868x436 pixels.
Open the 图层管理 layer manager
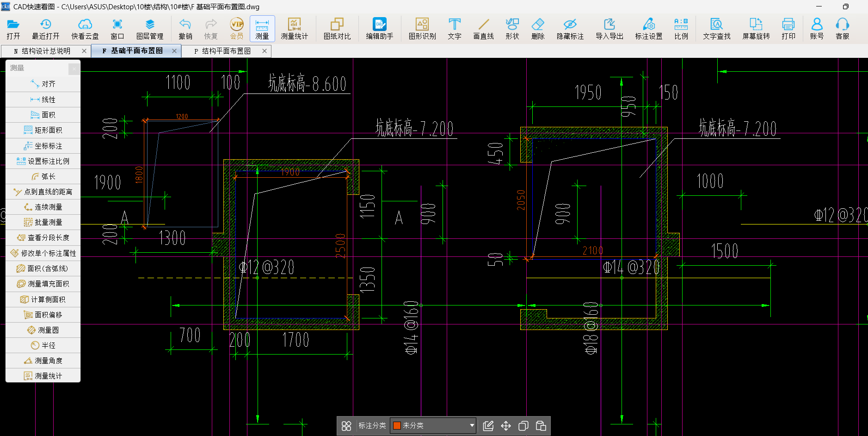(149, 29)
